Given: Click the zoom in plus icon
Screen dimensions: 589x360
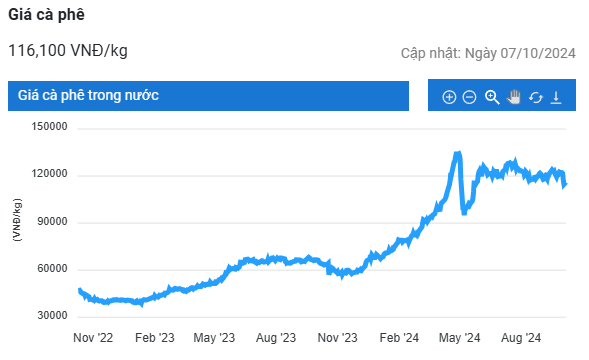Looking at the screenshot, I should (x=449, y=97).
